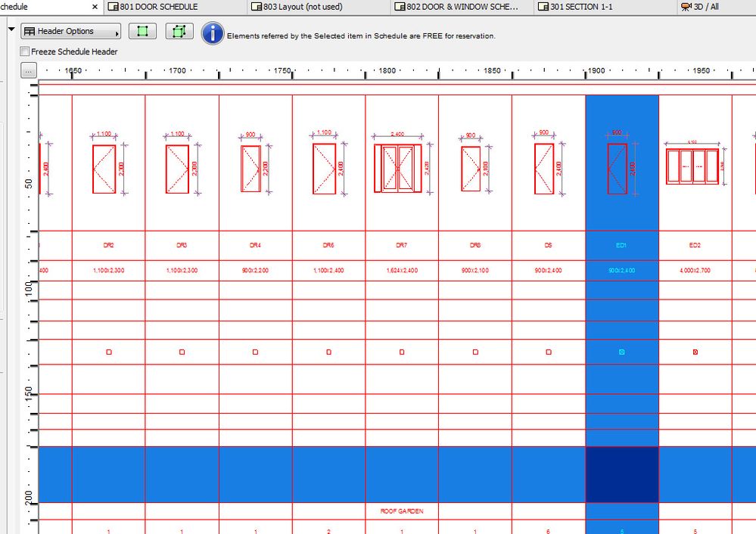756x534 pixels.
Task: Click the DR4 label cell
Action: (256, 245)
